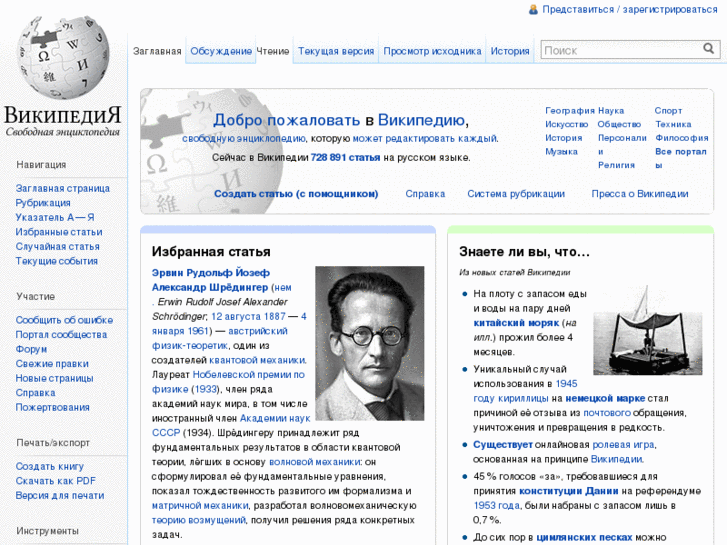
Task: Click Создать книгу link
Action: click(x=50, y=466)
